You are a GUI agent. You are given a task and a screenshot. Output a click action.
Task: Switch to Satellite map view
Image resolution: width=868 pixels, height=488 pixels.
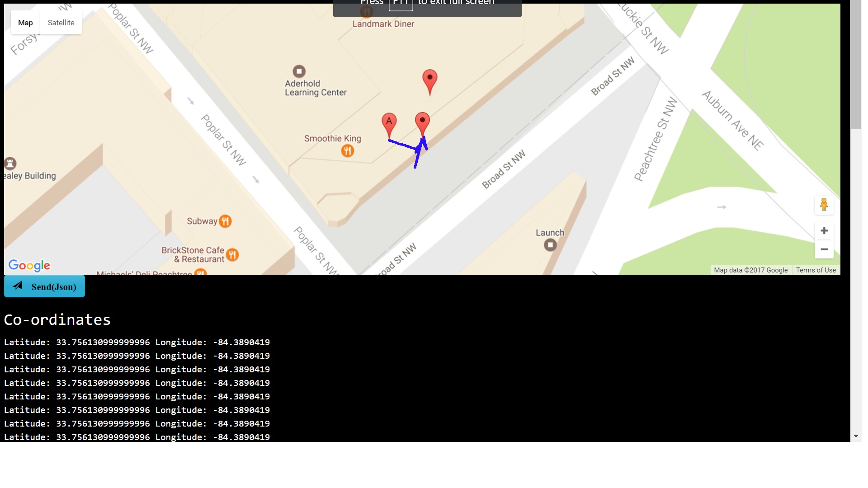pyautogui.click(x=61, y=23)
